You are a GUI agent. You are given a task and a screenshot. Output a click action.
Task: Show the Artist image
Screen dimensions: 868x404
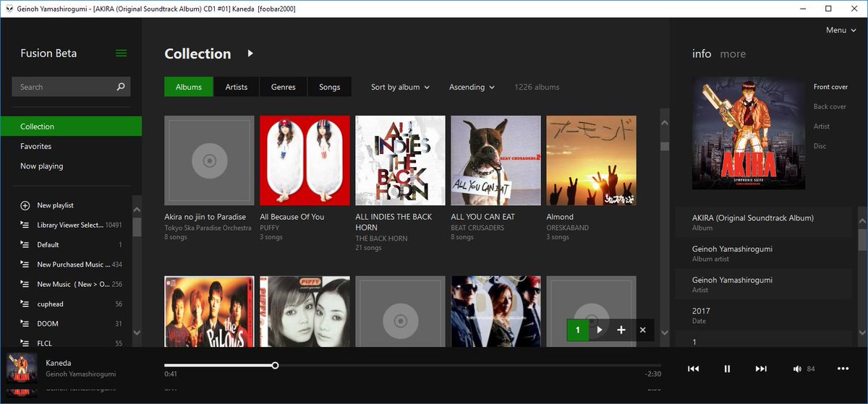tap(822, 126)
